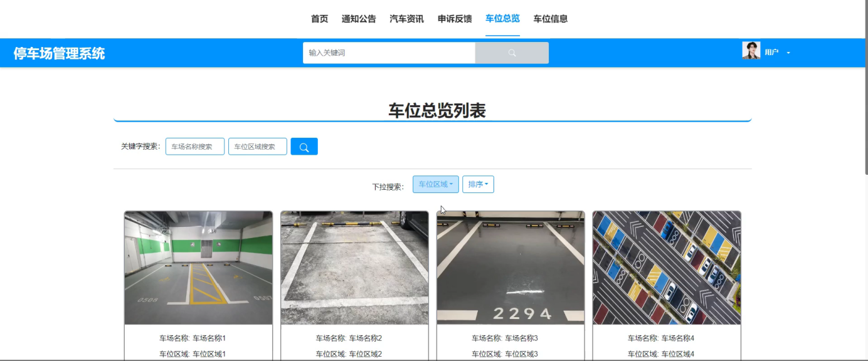Click the text 车位区域1
868x361 pixels.
[x=209, y=354]
